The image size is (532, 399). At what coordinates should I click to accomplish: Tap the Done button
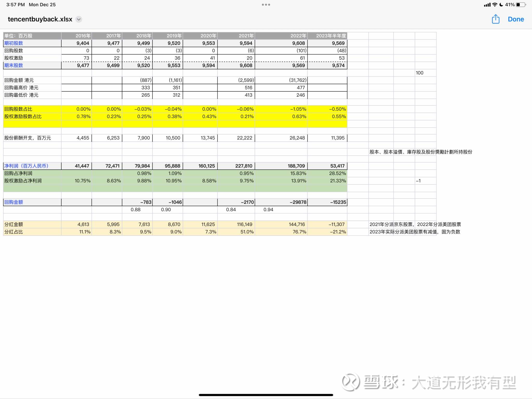[516, 19]
